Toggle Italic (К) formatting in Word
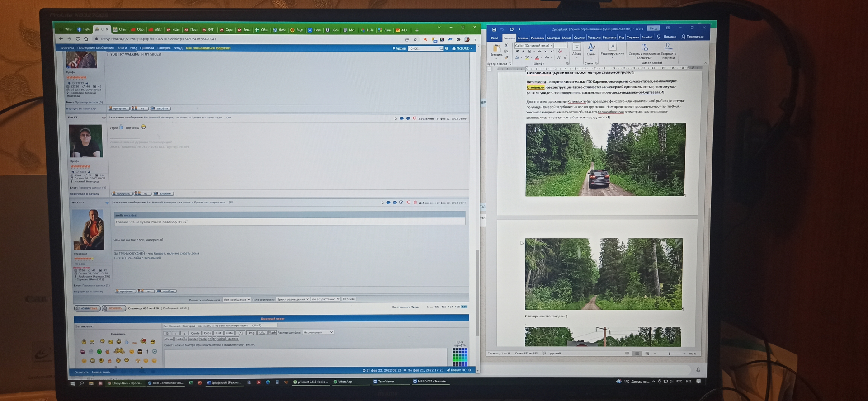The width and height of the screenshot is (868, 401). tap(523, 52)
